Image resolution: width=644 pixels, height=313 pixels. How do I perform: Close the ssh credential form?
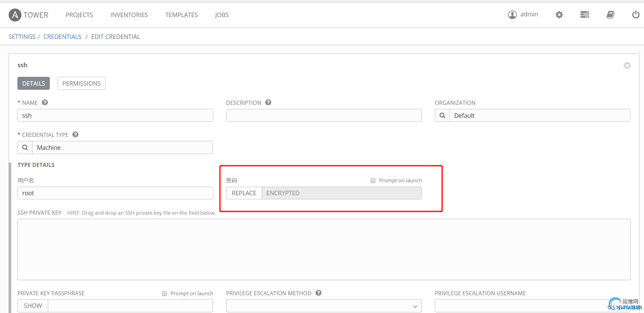coord(627,66)
